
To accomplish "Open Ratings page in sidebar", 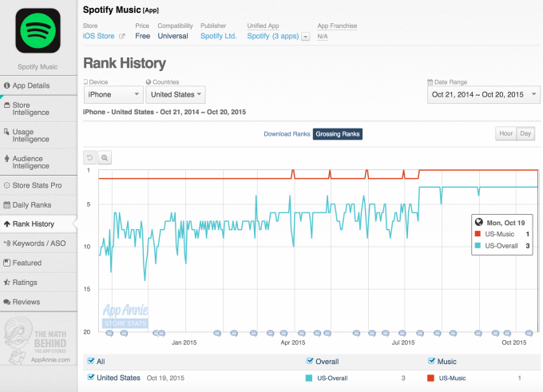I will tap(38, 283).
